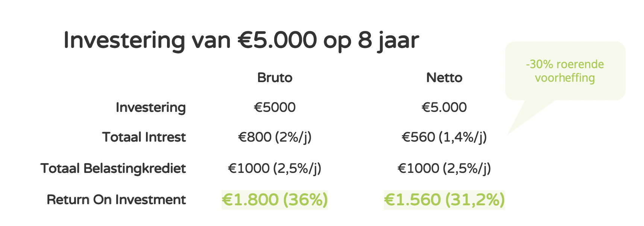Click '€5.000' in the main title
The image size is (644, 226).
pyautogui.click(x=277, y=40)
